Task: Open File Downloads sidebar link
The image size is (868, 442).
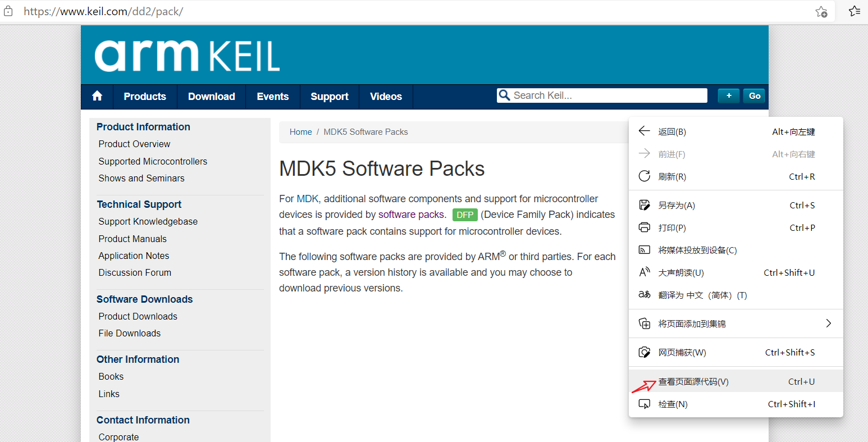Action: [x=130, y=333]
